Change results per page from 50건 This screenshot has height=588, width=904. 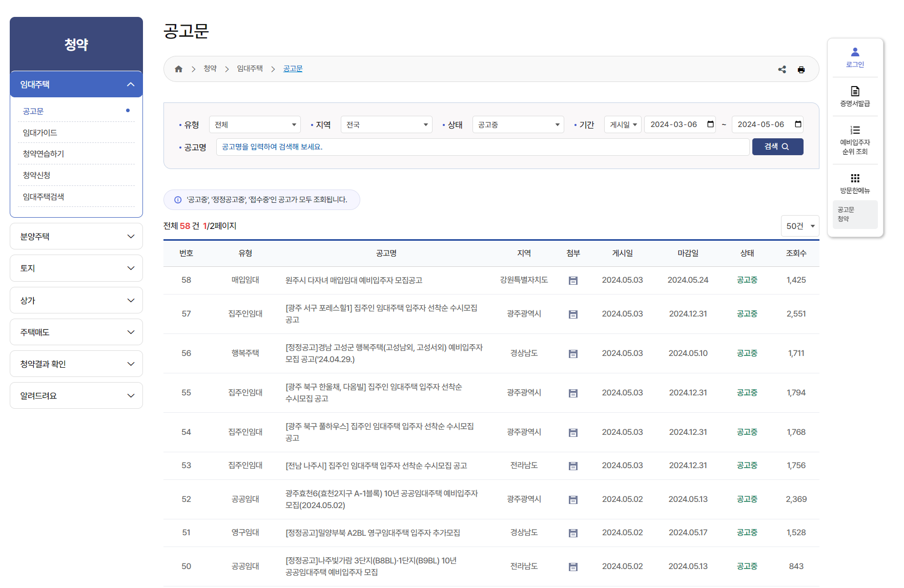pos(799,225)
